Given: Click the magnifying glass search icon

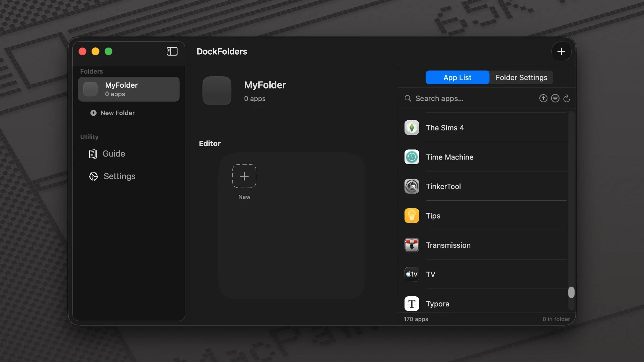Looking at the screenshot, I should (x=408, y=98).
